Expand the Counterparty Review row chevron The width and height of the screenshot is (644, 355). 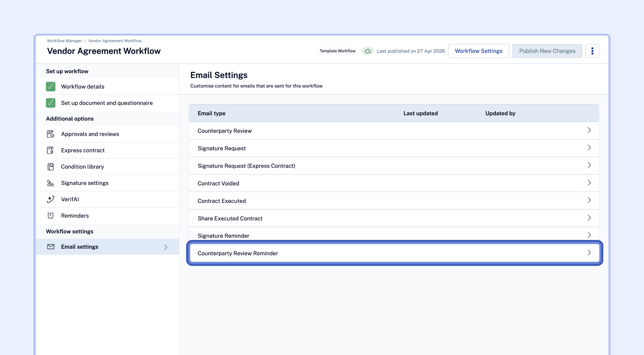[x=589, y=130]
